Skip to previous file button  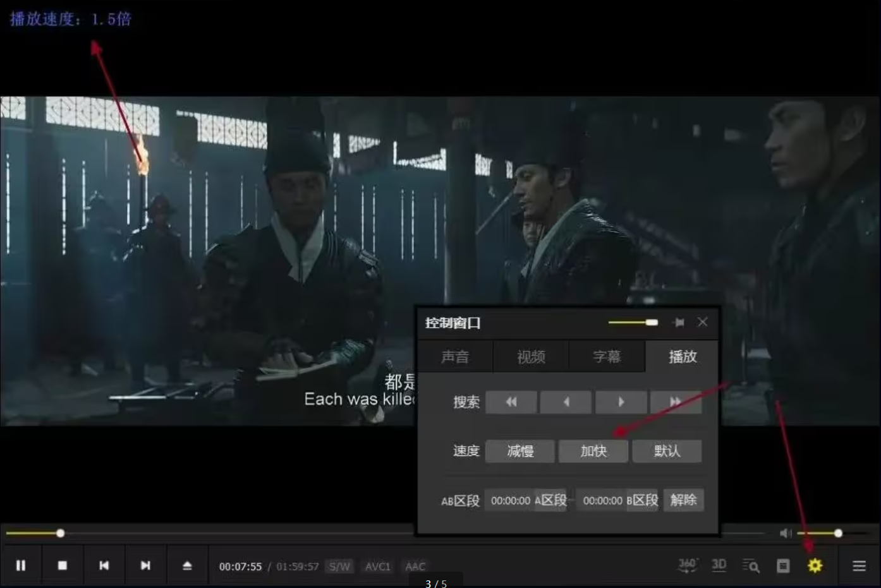(104, 566)
